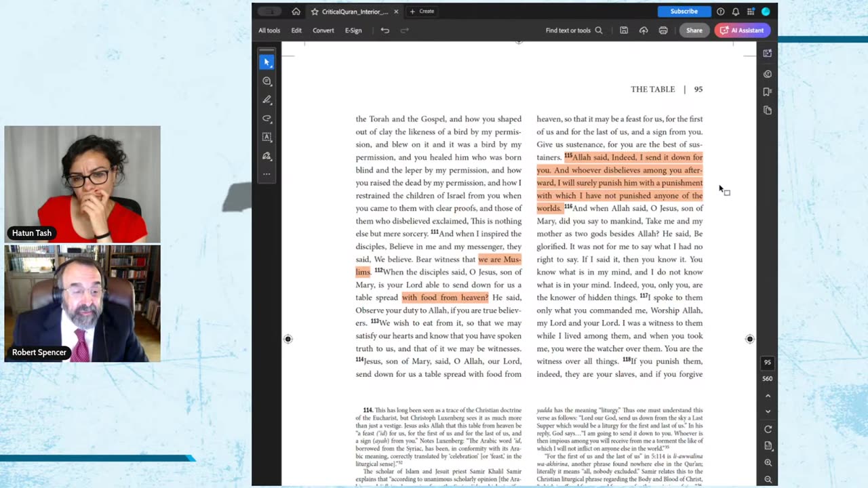Image resolution: width=868 pixels, height=488 pixels.
Task: Star the CriticalQuran_Interior document tab
Action: point(315,12)
